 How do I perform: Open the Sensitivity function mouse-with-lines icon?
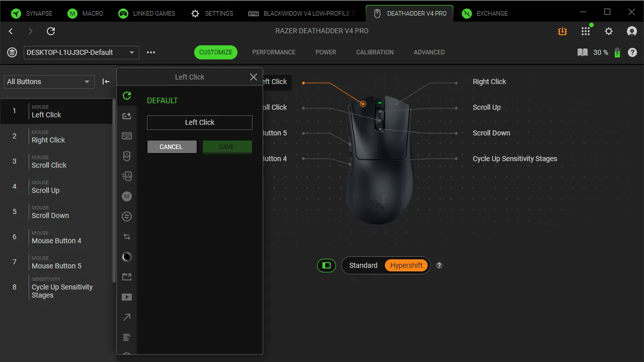click(x=127, y=176)
